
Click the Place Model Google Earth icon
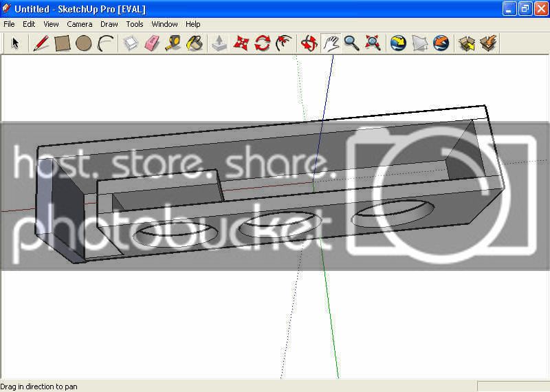click(441, 43)
